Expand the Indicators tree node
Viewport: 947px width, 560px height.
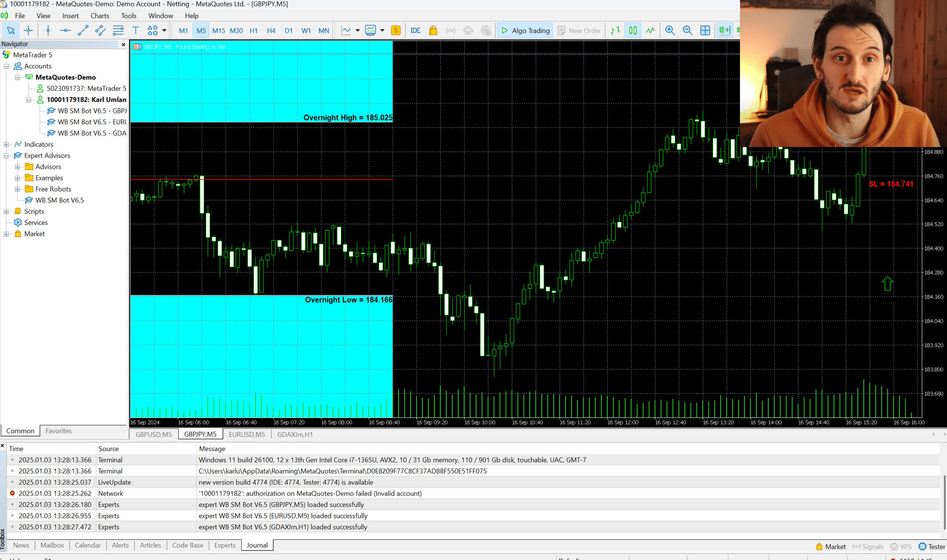pos(6,145)
